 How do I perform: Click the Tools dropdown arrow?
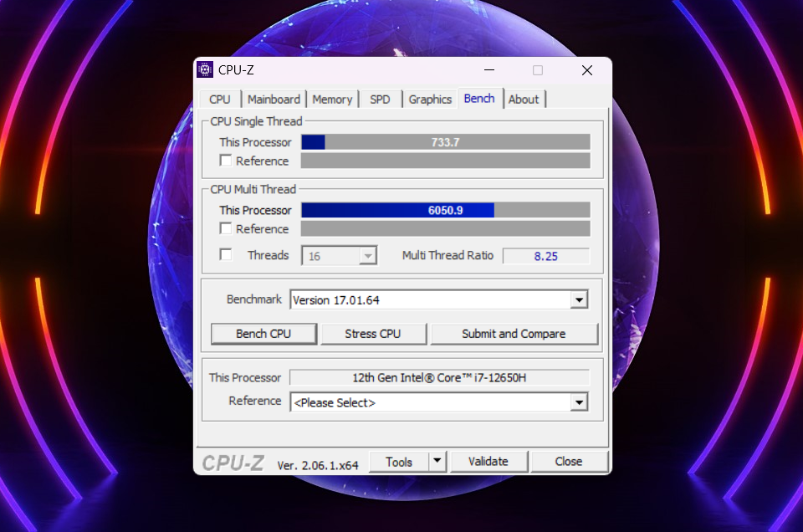click(437, 461)
